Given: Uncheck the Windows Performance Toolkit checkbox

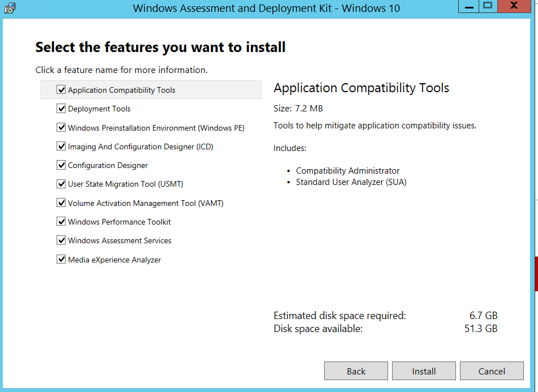Looking at the screenshot, I should pyautogui.click(x=61, y=221).
